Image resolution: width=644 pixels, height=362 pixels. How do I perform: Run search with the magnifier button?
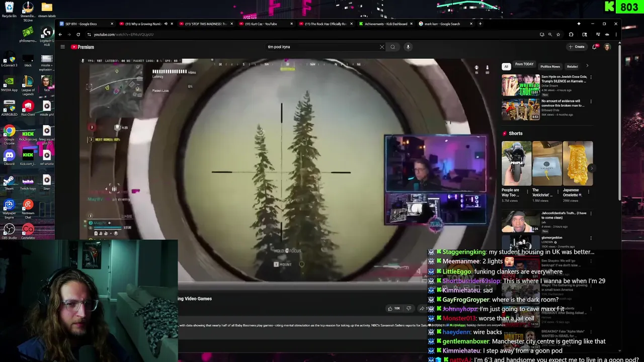393,47
